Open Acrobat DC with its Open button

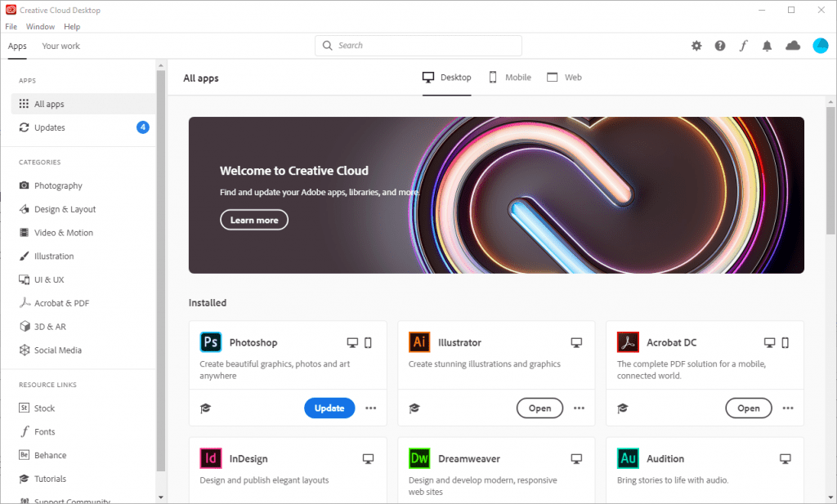click(749, 408)
